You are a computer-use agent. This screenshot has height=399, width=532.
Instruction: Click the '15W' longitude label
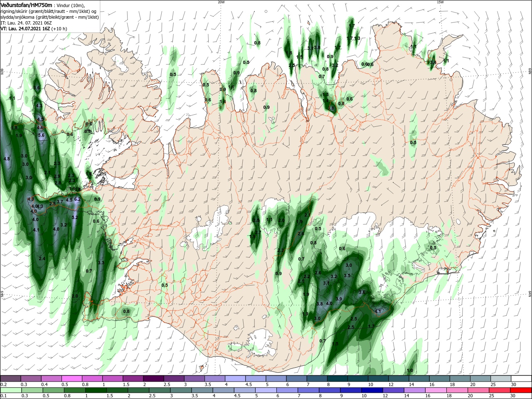(x=440, y=2)
